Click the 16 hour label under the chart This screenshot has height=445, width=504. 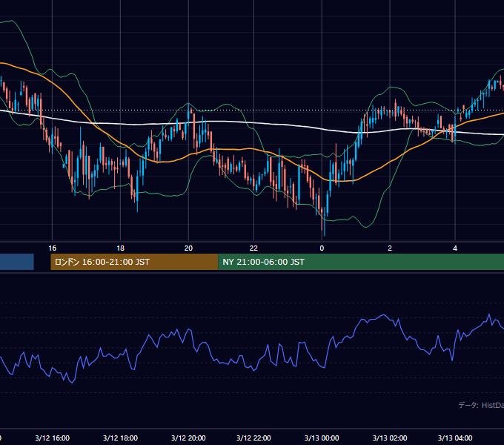tap(52, 248)
